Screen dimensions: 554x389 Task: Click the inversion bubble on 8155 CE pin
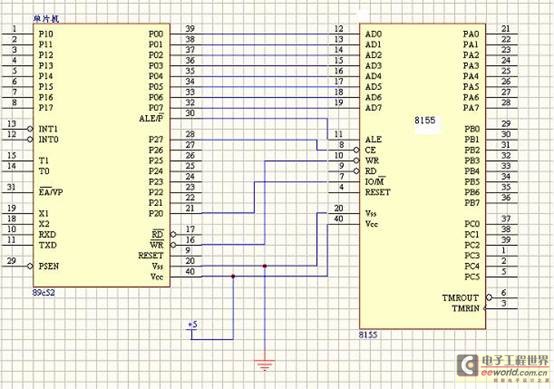356,150
